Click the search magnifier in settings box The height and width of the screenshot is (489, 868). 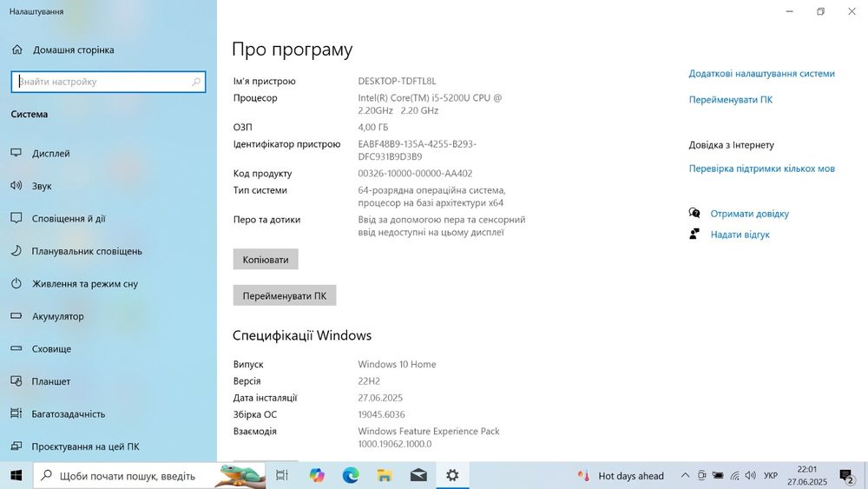tap(195, 82)
